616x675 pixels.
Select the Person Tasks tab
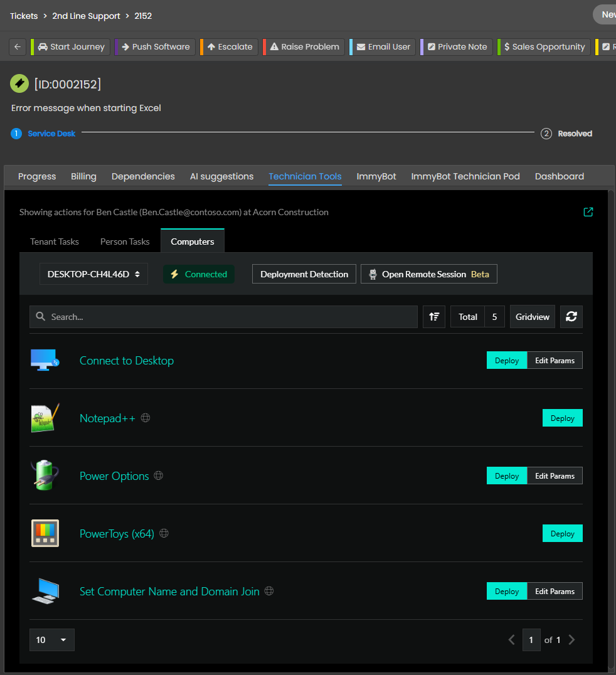click(125, 242)
